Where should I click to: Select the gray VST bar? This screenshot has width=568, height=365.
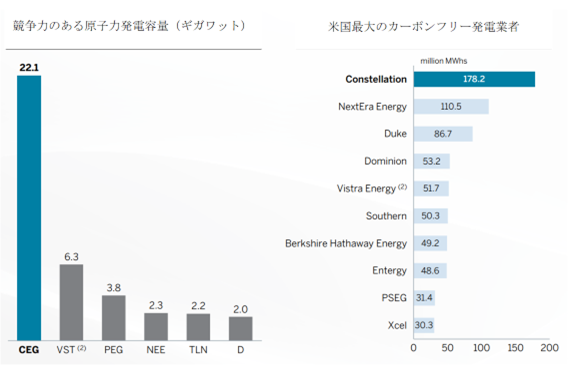coord(71,302)
